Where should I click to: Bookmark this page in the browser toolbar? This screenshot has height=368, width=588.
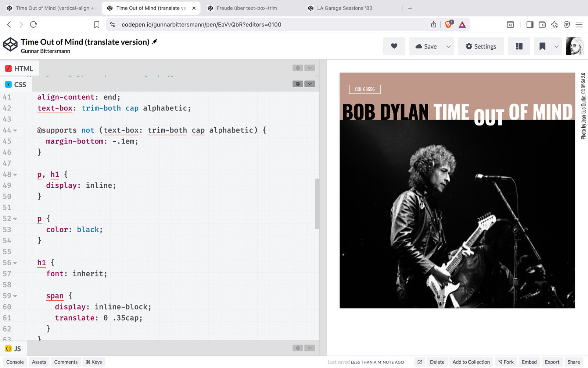(97, 25)
